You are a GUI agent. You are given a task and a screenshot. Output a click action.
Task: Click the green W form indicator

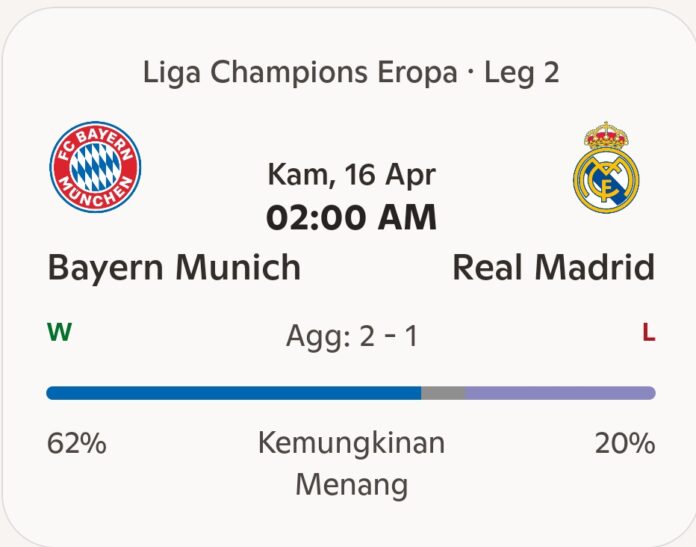[59, 333]
